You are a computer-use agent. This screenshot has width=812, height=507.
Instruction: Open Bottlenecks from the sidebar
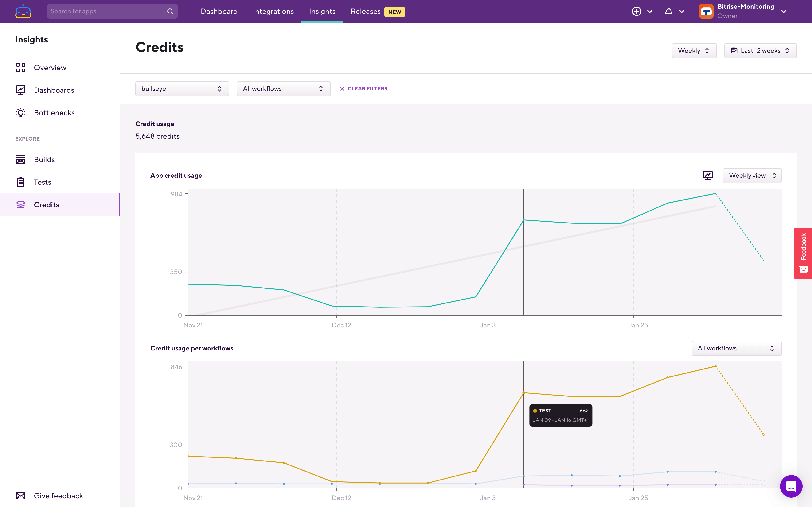[54, 113]
